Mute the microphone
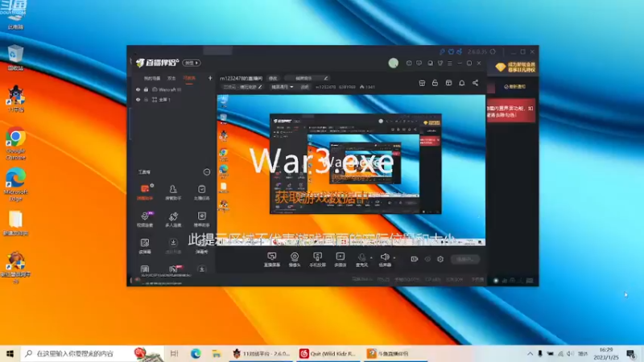Screen dimensions: 644x362 (361, 259)
